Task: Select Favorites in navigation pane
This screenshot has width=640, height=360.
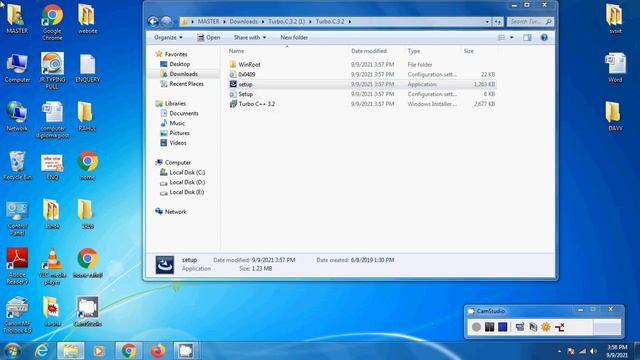Action: point(176,54)
